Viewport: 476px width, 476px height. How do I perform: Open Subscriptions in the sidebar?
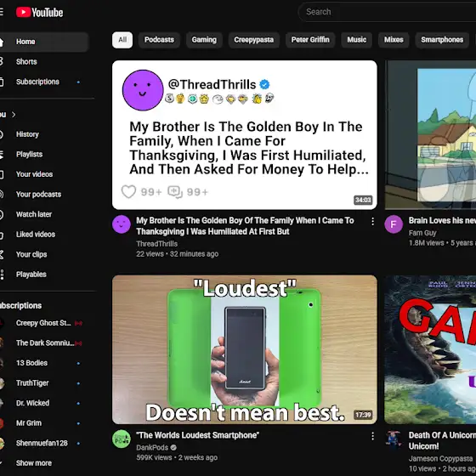[37, 82]
